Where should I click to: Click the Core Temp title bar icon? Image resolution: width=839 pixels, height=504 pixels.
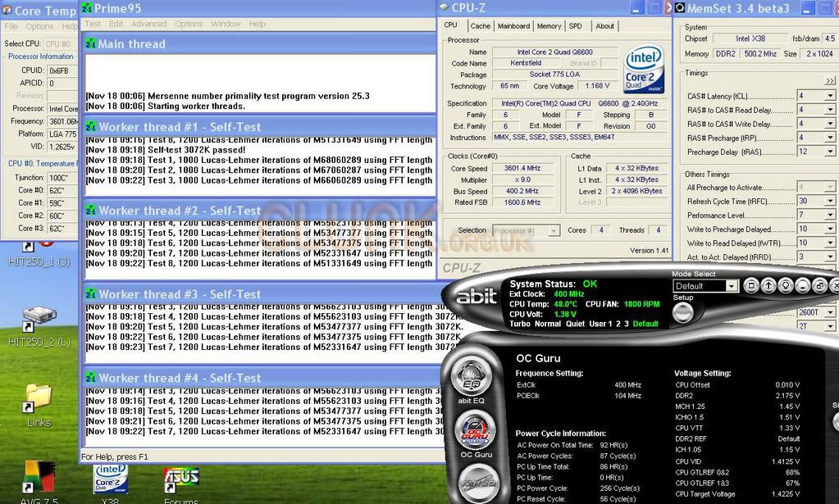[7, 10]
